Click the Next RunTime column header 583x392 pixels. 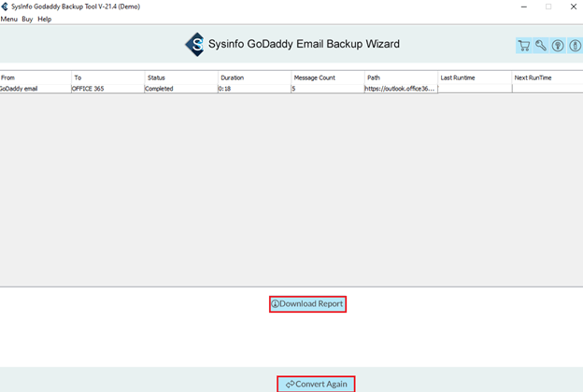pyautogui.click(x=547, y=77)
